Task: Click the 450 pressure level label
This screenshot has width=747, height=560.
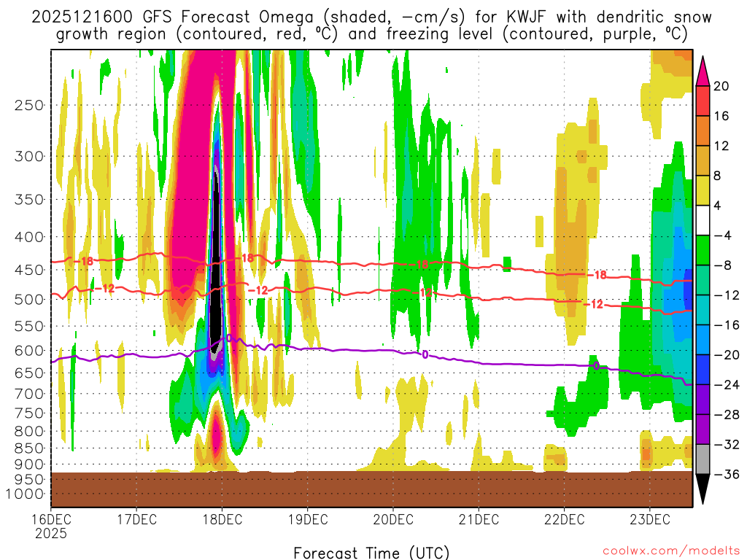Action: point(29,270)
